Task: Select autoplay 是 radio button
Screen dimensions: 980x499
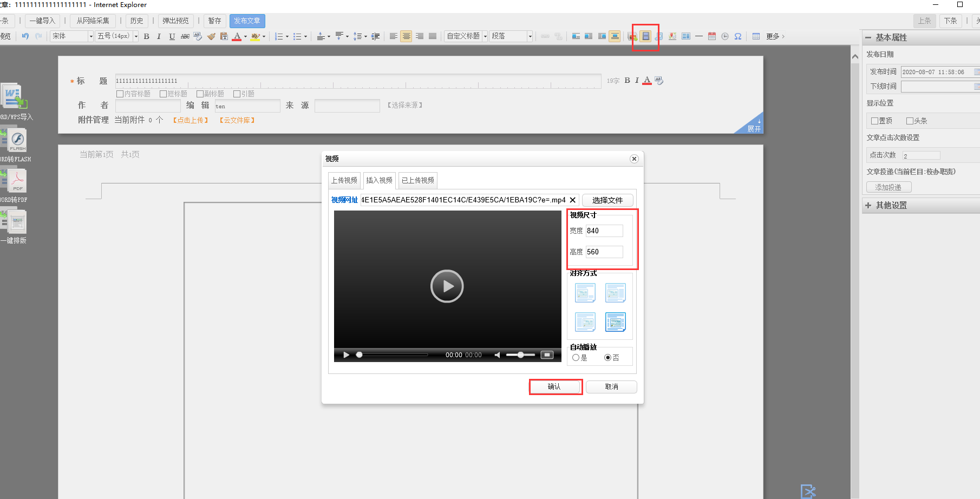Action: click(576, 358)
